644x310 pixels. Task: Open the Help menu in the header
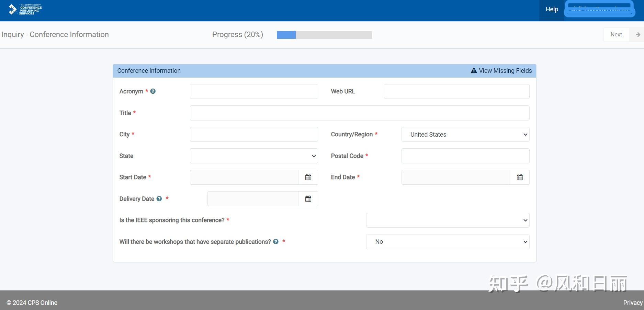[552, 10]
